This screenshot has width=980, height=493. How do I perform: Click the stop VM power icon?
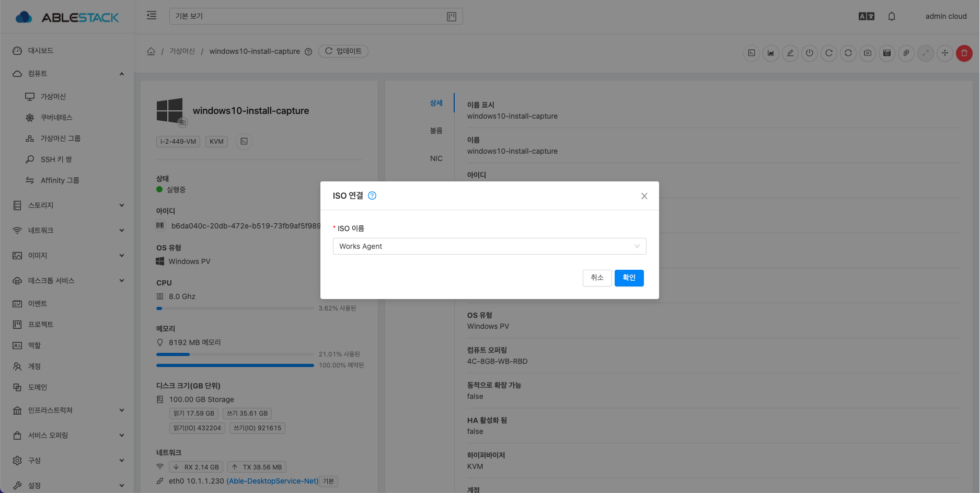(x=809, y=53)
